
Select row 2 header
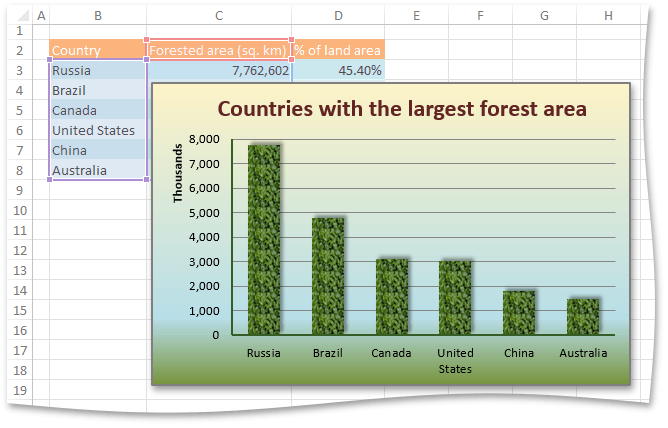coord(20,50)
